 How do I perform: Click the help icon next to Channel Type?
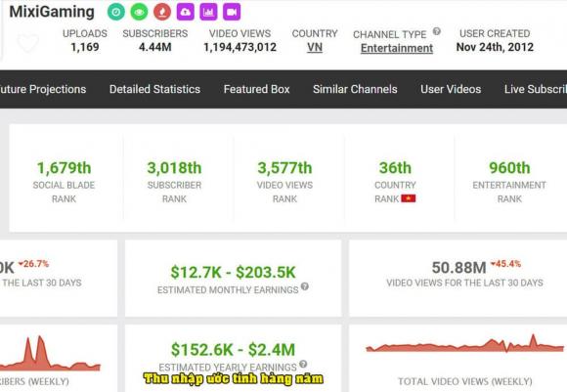[x=437, y=31]
